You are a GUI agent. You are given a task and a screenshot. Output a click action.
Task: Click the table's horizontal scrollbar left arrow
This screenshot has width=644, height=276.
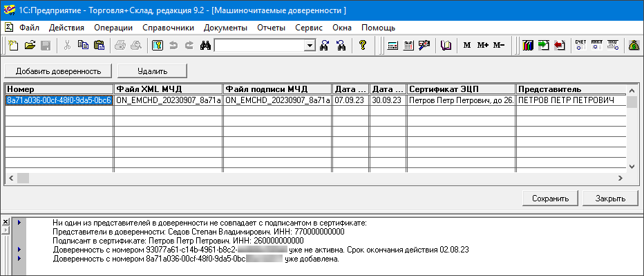pos(10,178)
